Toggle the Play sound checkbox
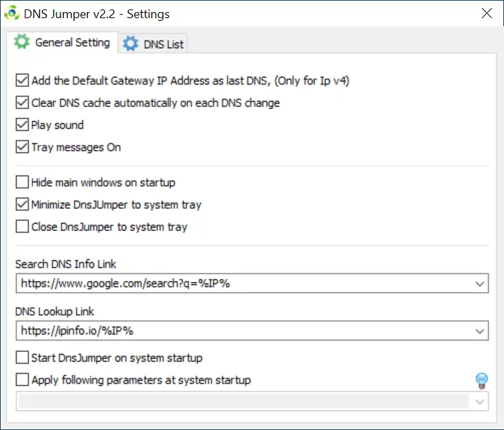 click(22, 125)
